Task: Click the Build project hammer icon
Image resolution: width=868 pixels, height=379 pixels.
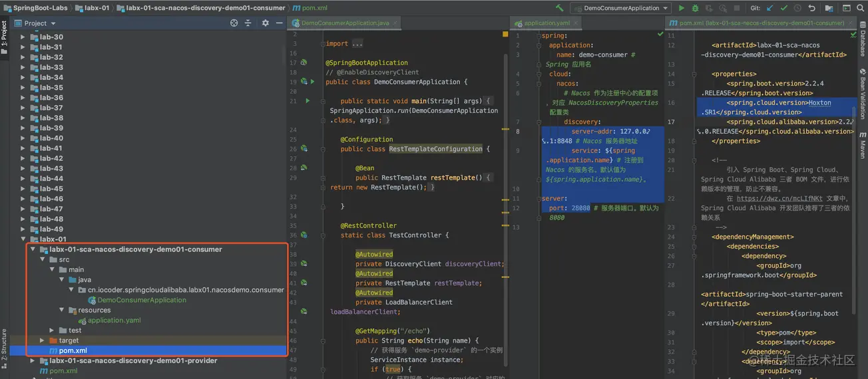Action: [x=560, y=8]
